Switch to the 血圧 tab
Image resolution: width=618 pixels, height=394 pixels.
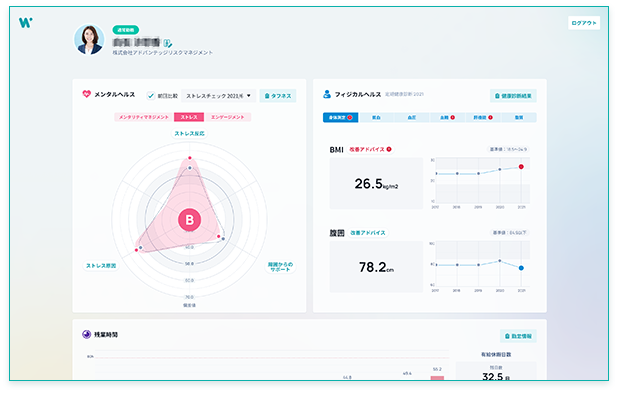(411, 117)
